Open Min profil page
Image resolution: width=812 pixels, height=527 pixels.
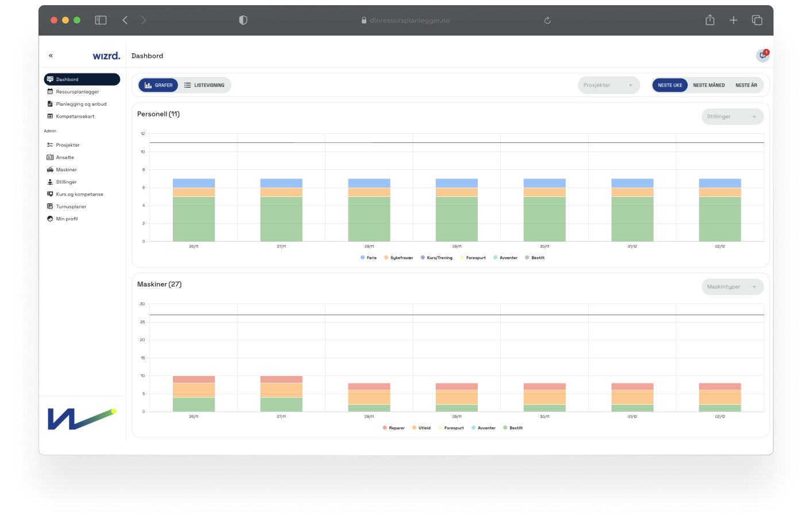click(x=82, y=219)
